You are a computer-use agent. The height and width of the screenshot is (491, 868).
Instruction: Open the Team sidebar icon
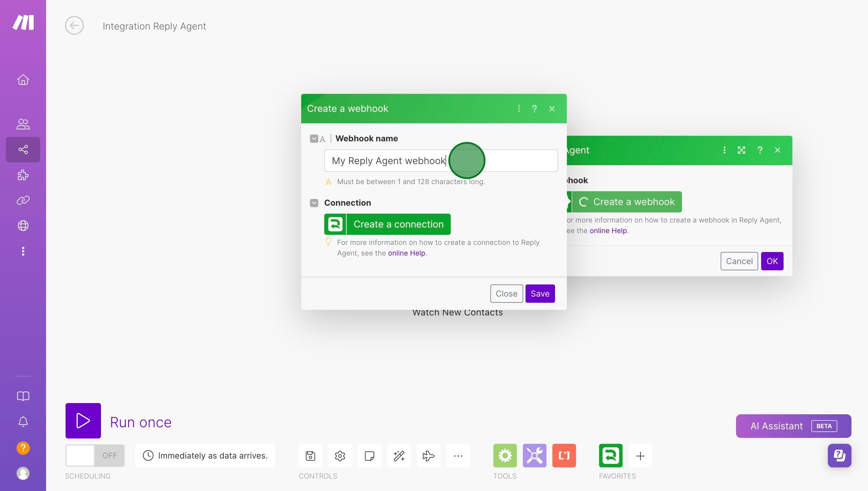pyautogui.click(x=23, y=124)
